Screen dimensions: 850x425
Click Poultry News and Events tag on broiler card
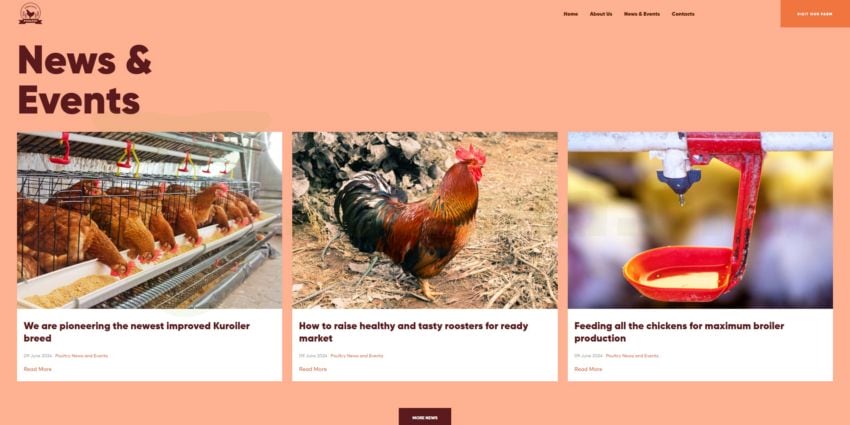[632, 356]
